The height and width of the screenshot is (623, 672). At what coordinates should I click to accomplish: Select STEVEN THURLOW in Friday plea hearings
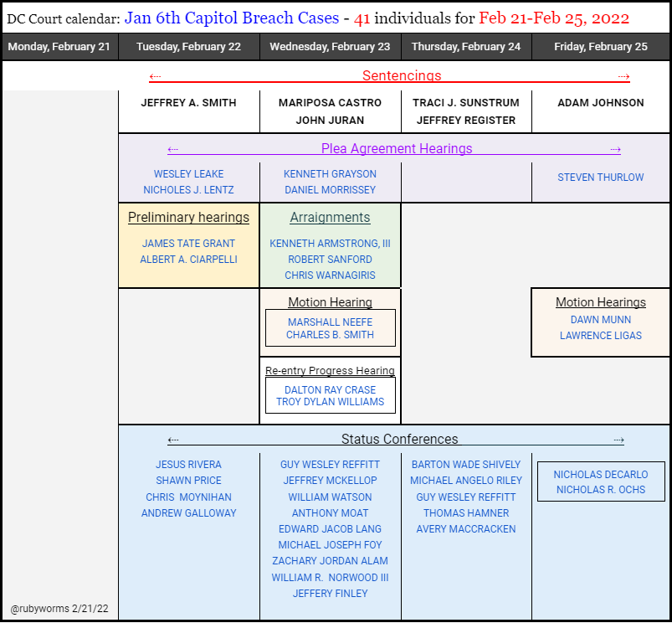600,177
